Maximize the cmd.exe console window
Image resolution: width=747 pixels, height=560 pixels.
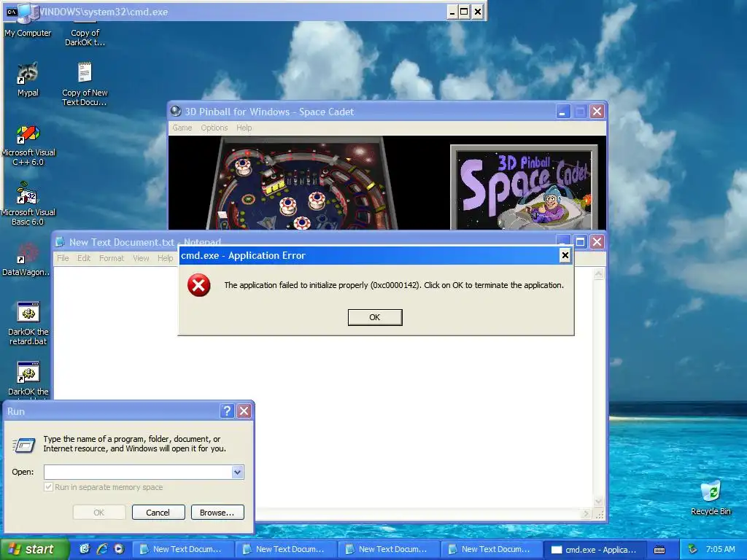pos(464,12)
